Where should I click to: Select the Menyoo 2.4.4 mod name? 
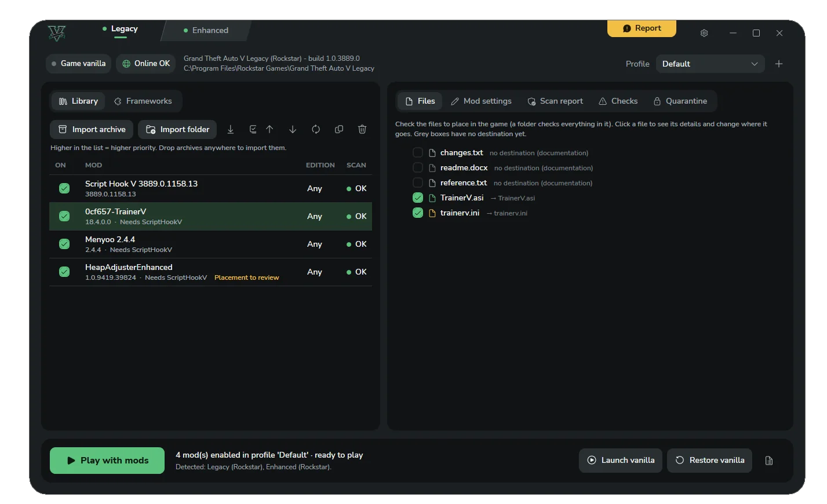[110, 239]
